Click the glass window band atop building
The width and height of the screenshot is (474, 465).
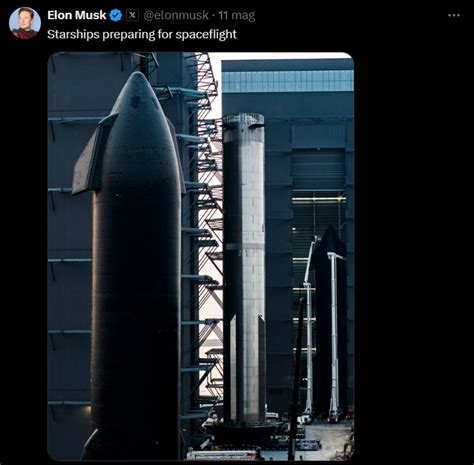click(288, 81)
